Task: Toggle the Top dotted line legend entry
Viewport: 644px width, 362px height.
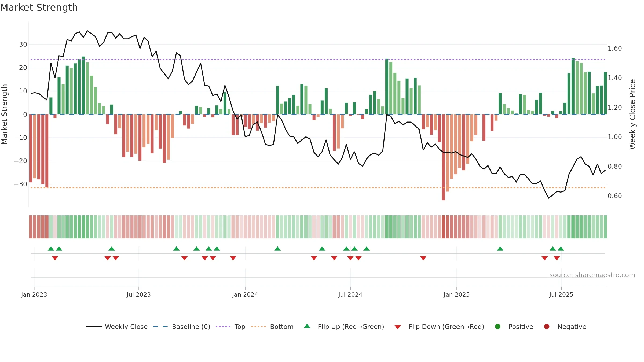Action: coord(230,327)
